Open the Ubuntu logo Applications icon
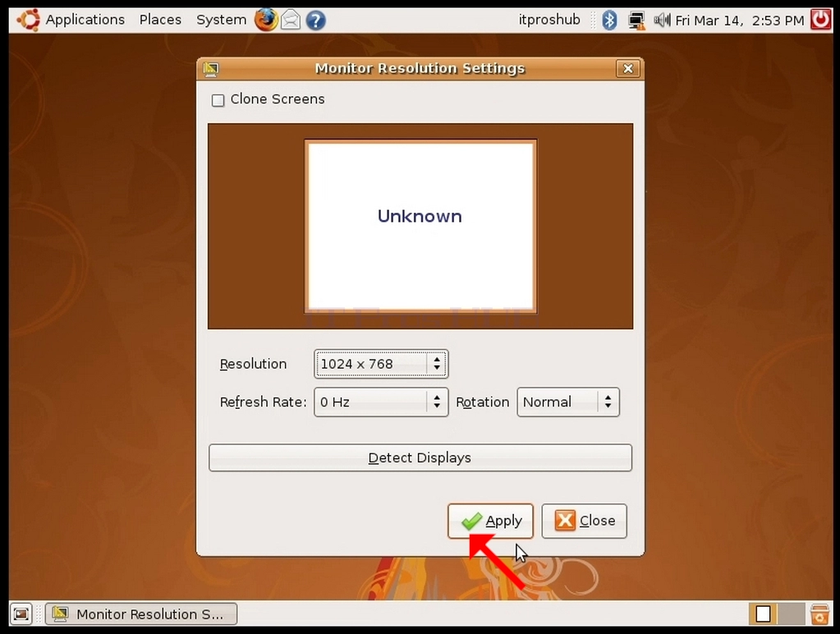The height and width of the screenshot is (634, 840). (x=29, y=21)
